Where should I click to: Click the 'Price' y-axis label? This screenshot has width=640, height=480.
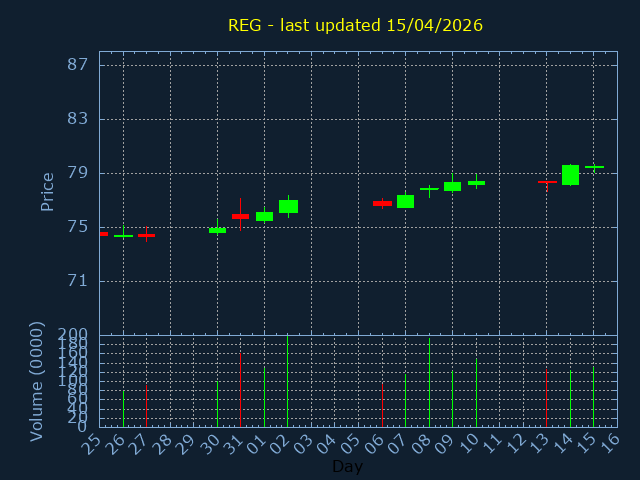pos(47,191)
